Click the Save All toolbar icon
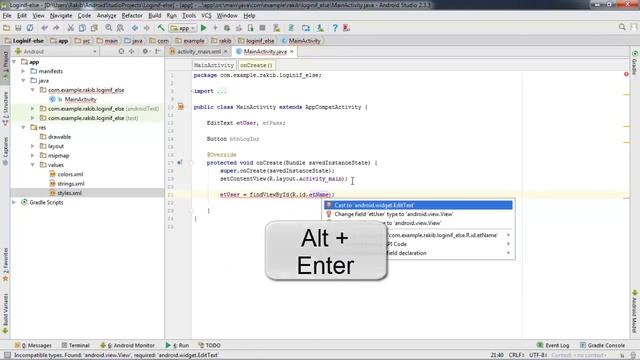The height and width of the screenshot is (360, 640). coord(18,28)
